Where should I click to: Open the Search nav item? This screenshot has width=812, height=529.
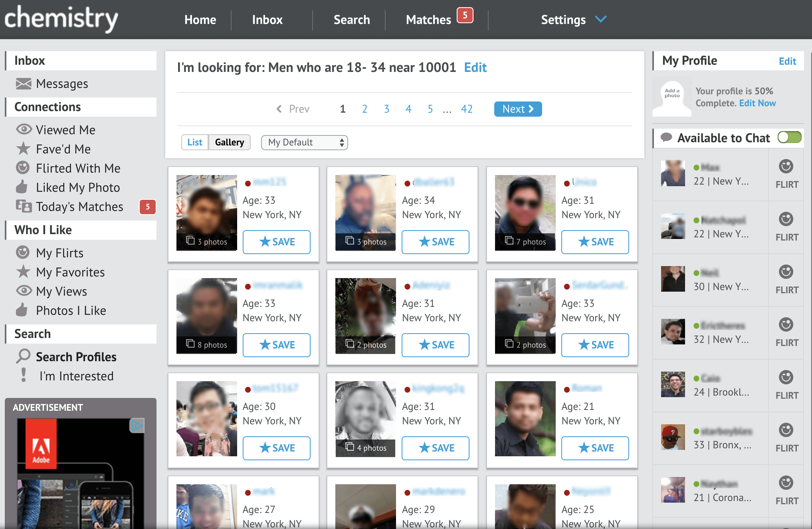pyautogui.click(x=352, y=20)
